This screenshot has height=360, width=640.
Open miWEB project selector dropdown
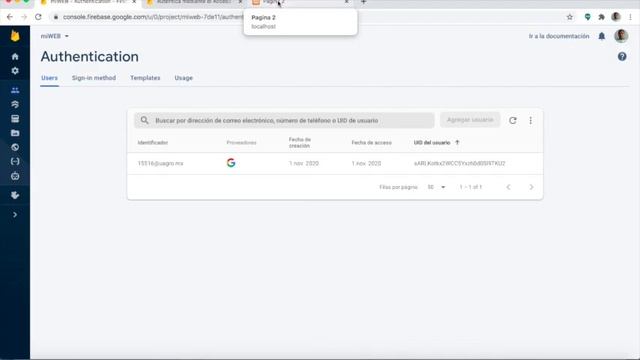pos(55,36)
